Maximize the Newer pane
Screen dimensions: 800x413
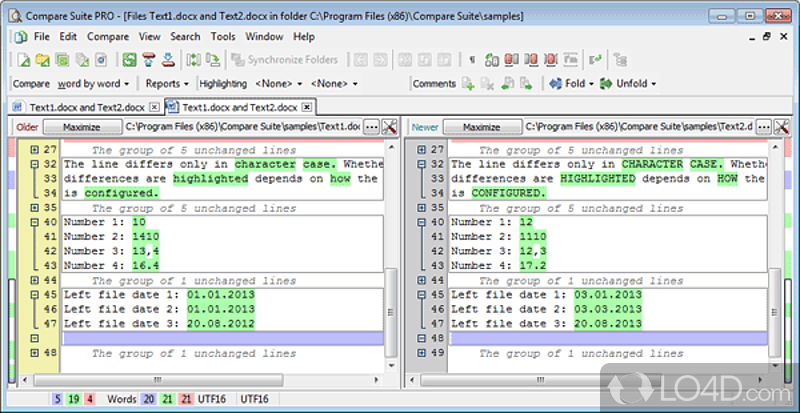(x=482, y=127)
